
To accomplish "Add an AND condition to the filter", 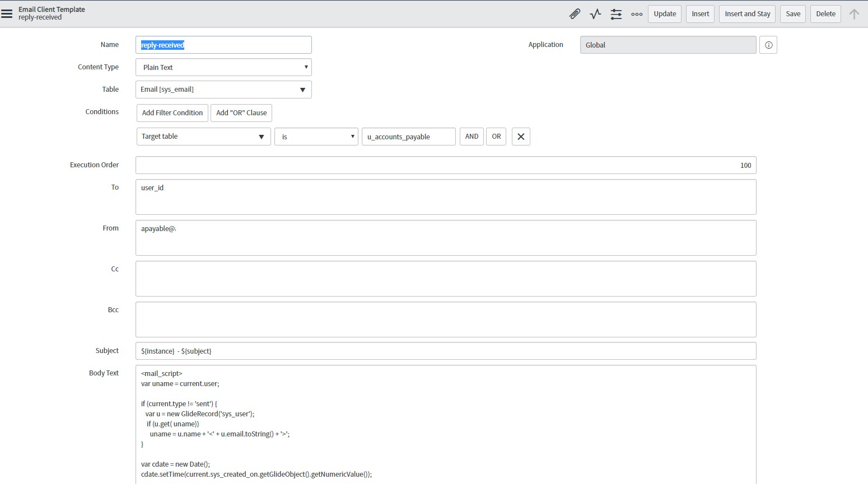I will click(472, 137).
